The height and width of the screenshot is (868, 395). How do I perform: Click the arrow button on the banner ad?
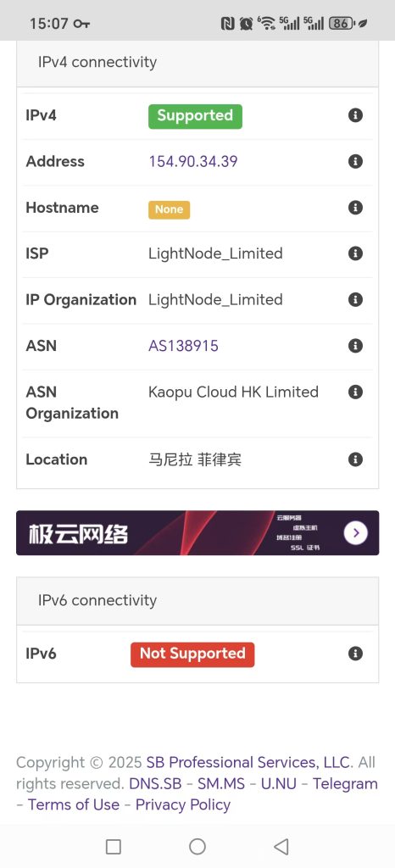(x=356, y=533)
